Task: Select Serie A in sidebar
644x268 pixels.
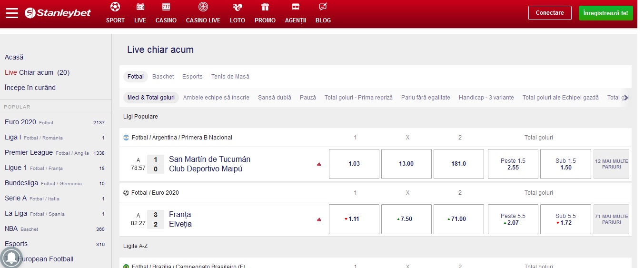Action: click(55, 199)
